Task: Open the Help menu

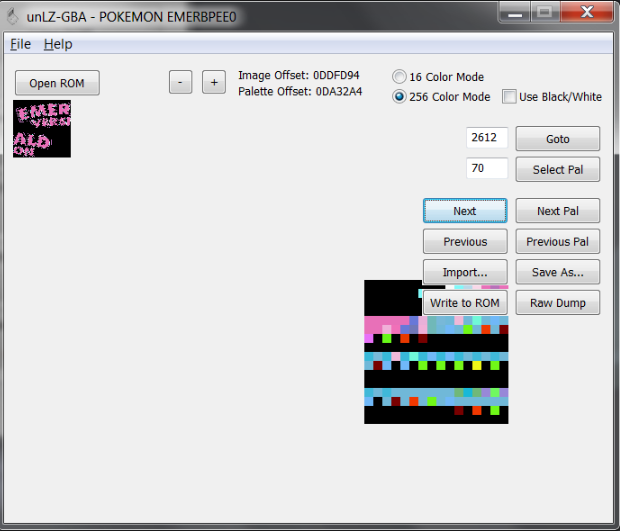Action: click(58, 44)
